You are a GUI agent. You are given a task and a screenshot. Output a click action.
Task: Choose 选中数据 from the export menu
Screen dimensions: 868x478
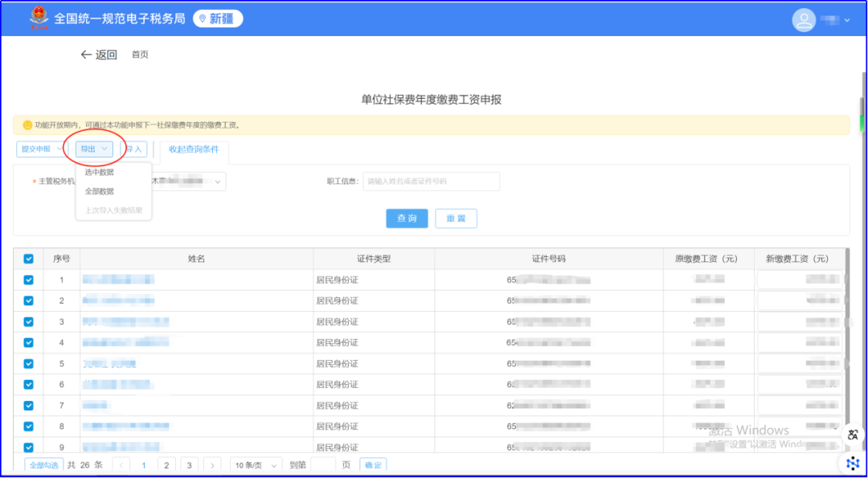tap(100, 172)
